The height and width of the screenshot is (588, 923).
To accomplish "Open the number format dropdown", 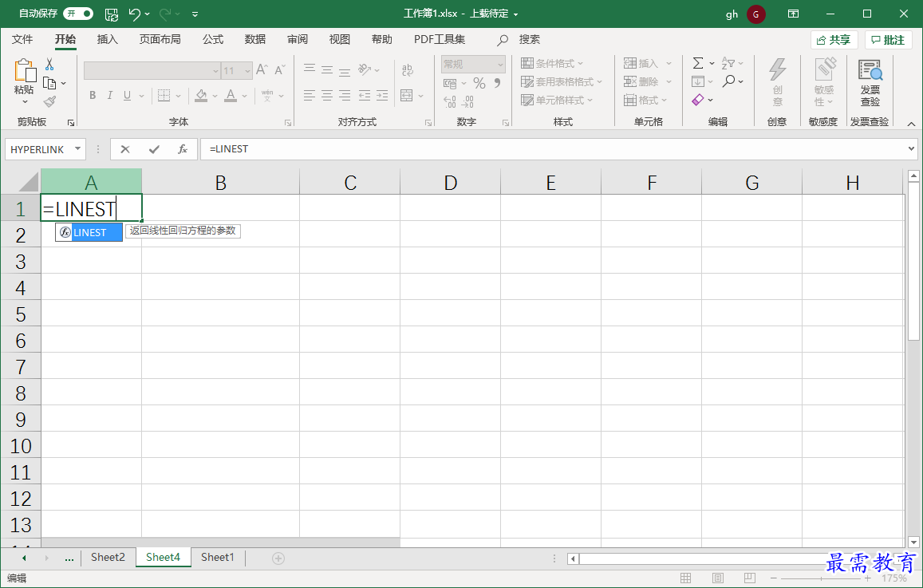I will pos(500,64).
